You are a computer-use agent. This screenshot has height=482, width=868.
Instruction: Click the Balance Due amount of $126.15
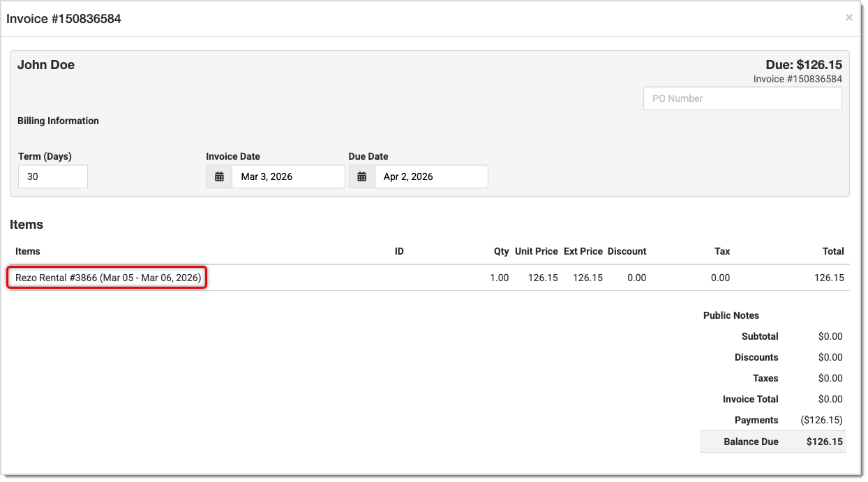(824, 442)
